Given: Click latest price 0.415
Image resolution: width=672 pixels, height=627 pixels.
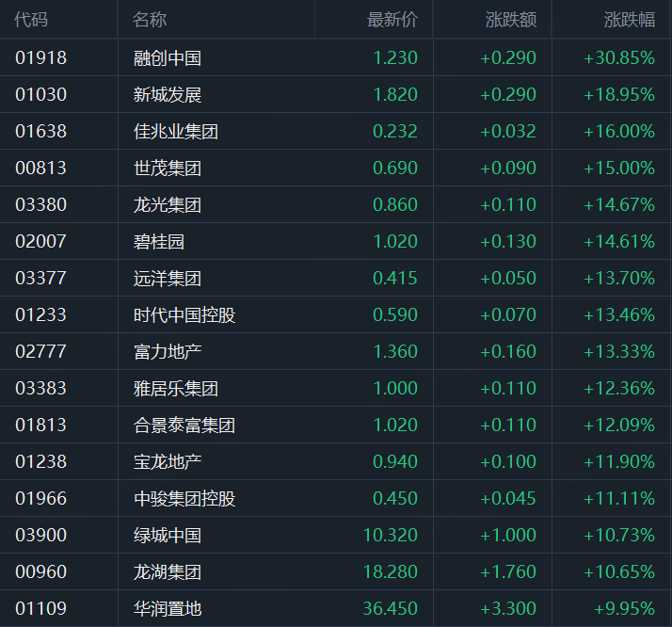Looking at the screenshot, I should [x=395, y=278].
